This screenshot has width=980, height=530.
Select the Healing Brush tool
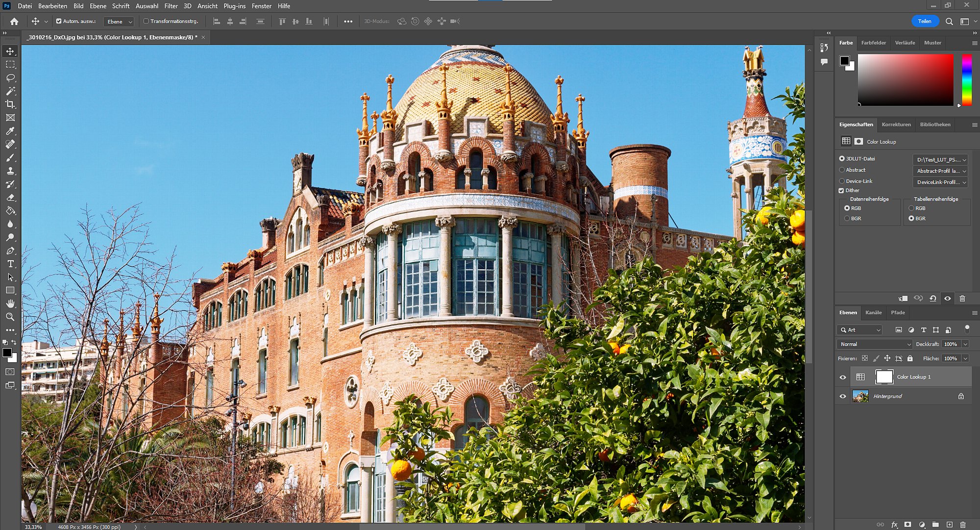pyautogui.click(x=10, y=144)
